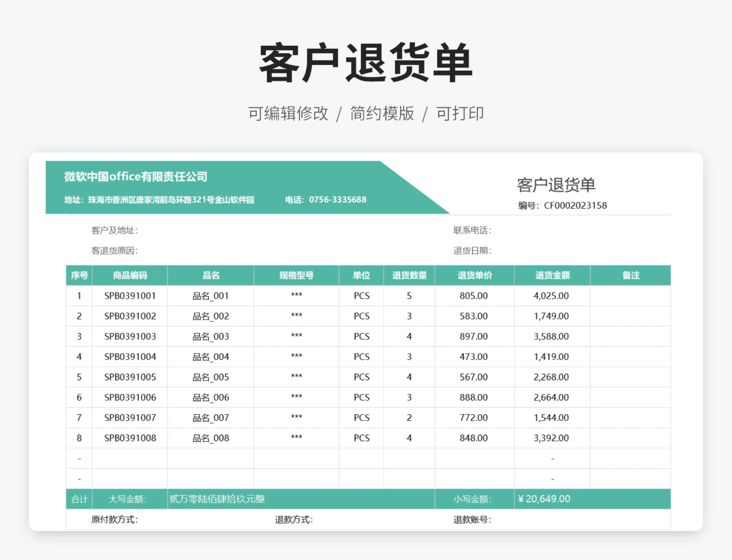The image size is (732, 560).
Task: Click the document number CF0002023158
Action: click(575, 206)
